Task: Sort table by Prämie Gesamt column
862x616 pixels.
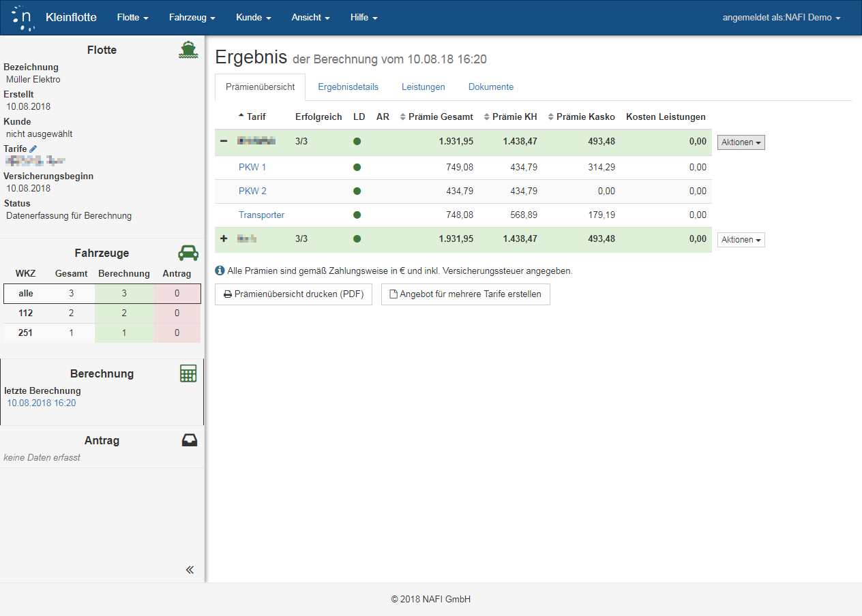Action: pos(436,117)
